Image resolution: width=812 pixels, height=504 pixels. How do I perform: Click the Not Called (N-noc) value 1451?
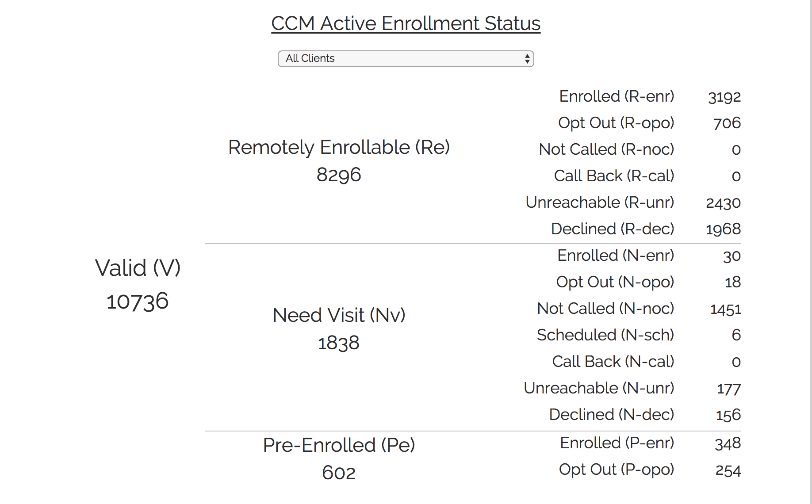(x=725, y=309)
